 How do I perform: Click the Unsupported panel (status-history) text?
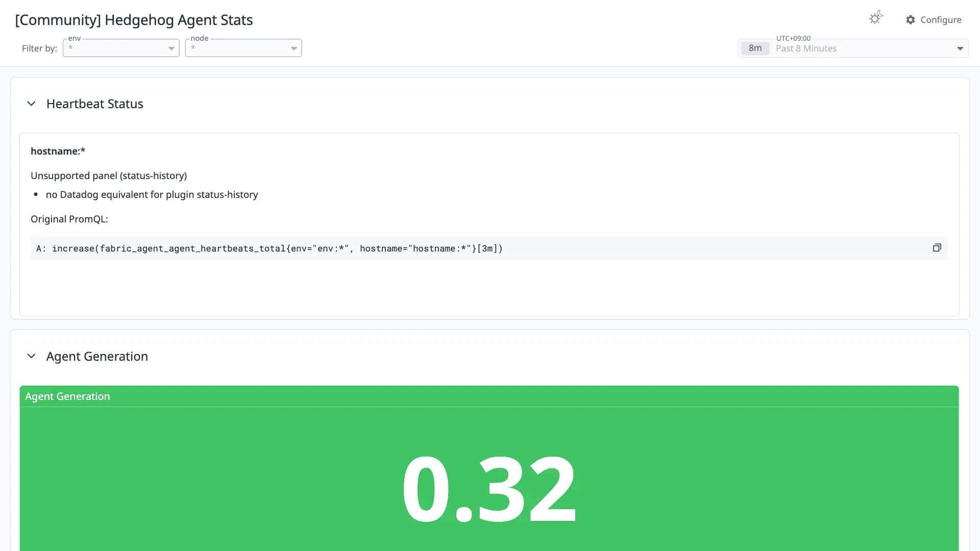pyautogui.click(x=109, y=176)
